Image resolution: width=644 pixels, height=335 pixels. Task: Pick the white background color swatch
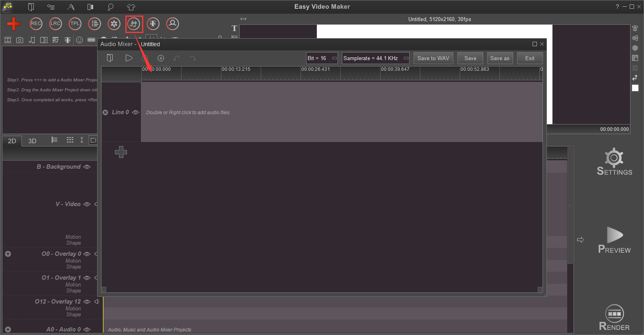pos(635,88)
